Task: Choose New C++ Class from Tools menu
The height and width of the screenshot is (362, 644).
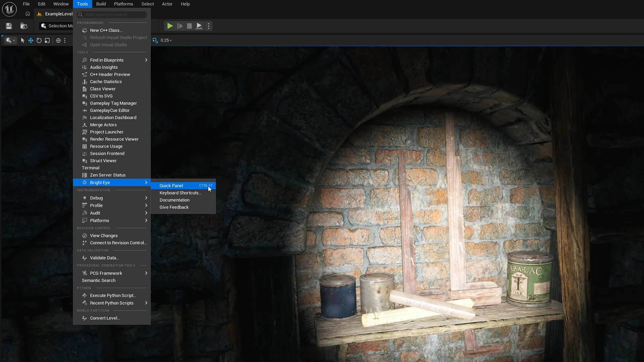Action: coord(112,30)
